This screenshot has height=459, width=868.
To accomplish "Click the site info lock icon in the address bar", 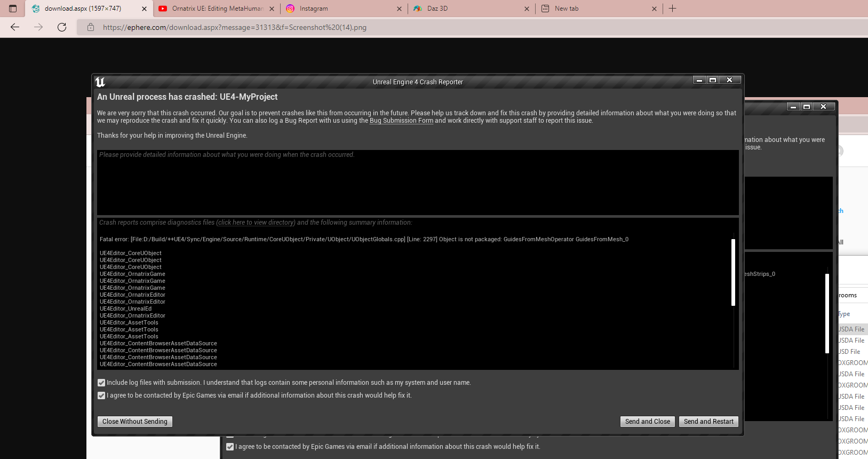I will pos(91,27).
